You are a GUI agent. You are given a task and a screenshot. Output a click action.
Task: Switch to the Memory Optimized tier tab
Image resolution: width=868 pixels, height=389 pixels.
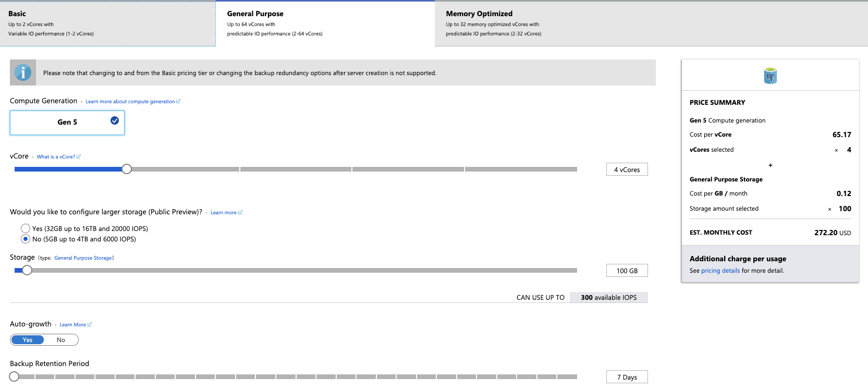point(651,23)
